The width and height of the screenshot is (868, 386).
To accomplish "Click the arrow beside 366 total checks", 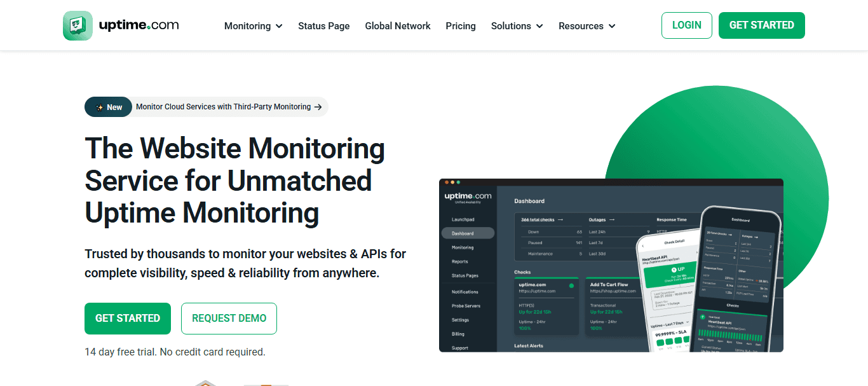I will (x=560, y=219).
